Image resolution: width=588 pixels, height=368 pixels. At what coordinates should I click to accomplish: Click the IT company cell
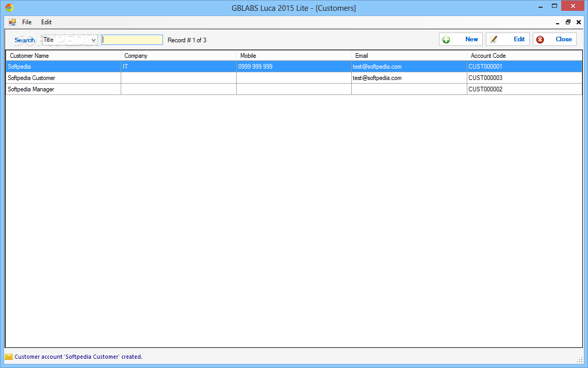178,67
